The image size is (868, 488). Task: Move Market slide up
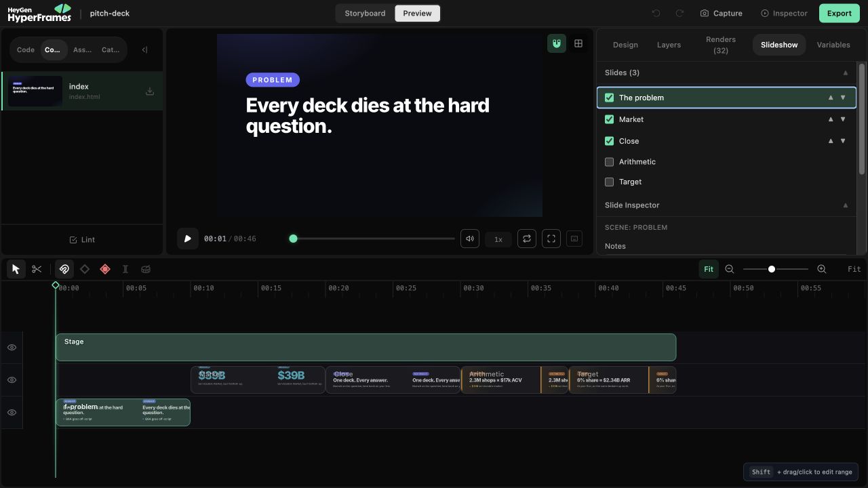pos(831,119)
